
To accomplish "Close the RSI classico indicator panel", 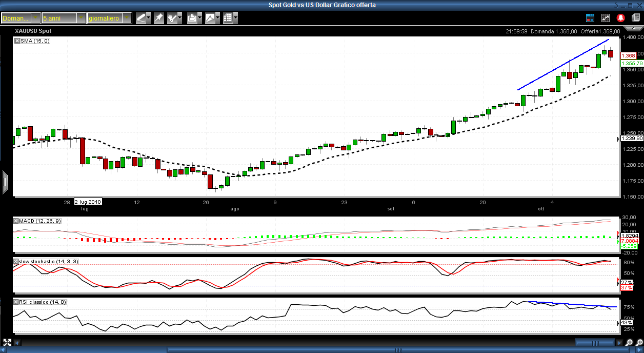I will tap(16, 302).
